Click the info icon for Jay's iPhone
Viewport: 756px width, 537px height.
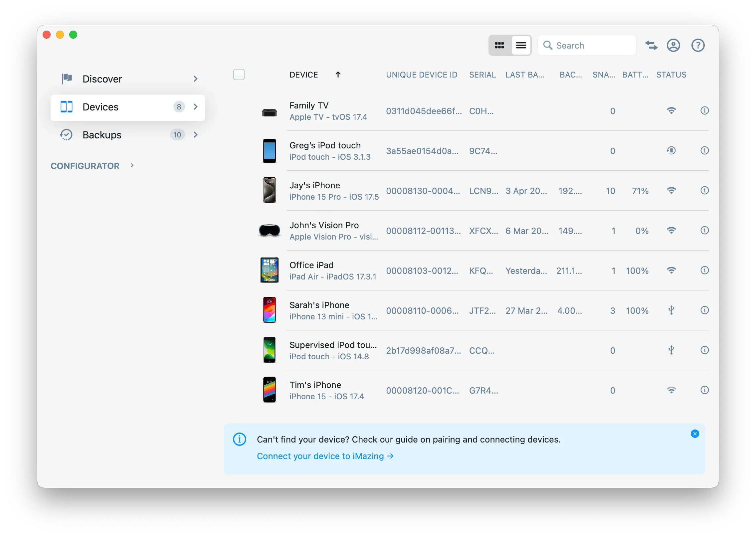tap(704, 191)
